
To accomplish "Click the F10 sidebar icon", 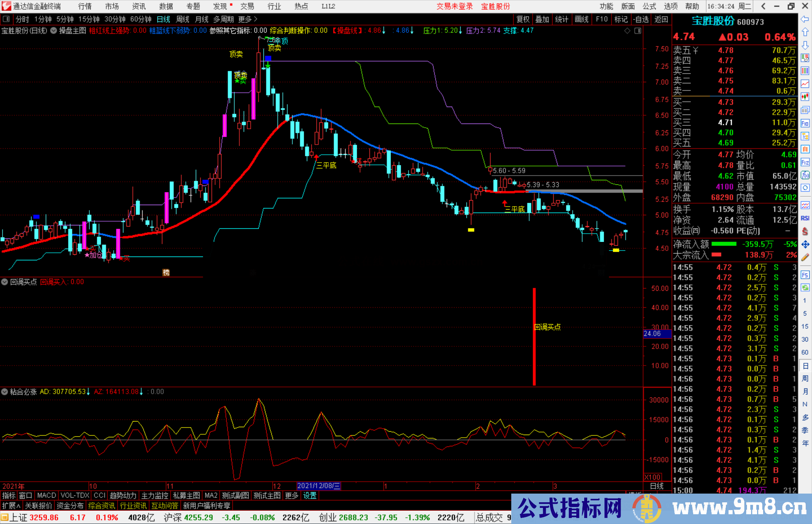I will (x=805, y=123).
